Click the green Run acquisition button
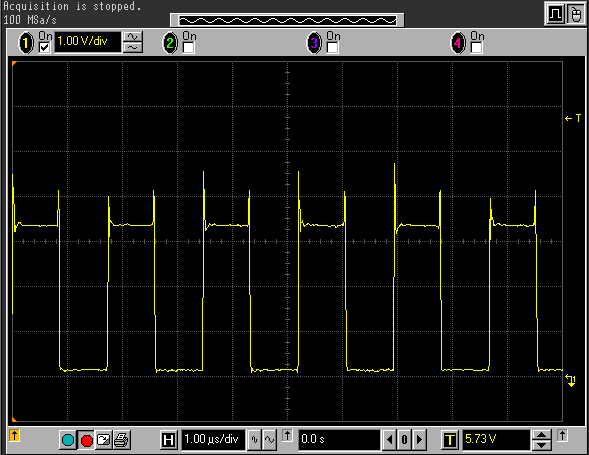589x455 pixels. coord(68,440)
